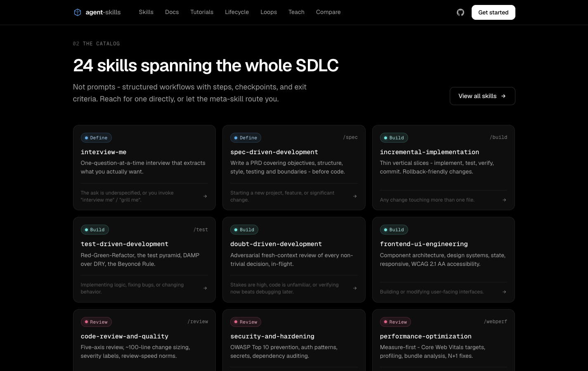Click the arrow on the interview-me card

205,196
